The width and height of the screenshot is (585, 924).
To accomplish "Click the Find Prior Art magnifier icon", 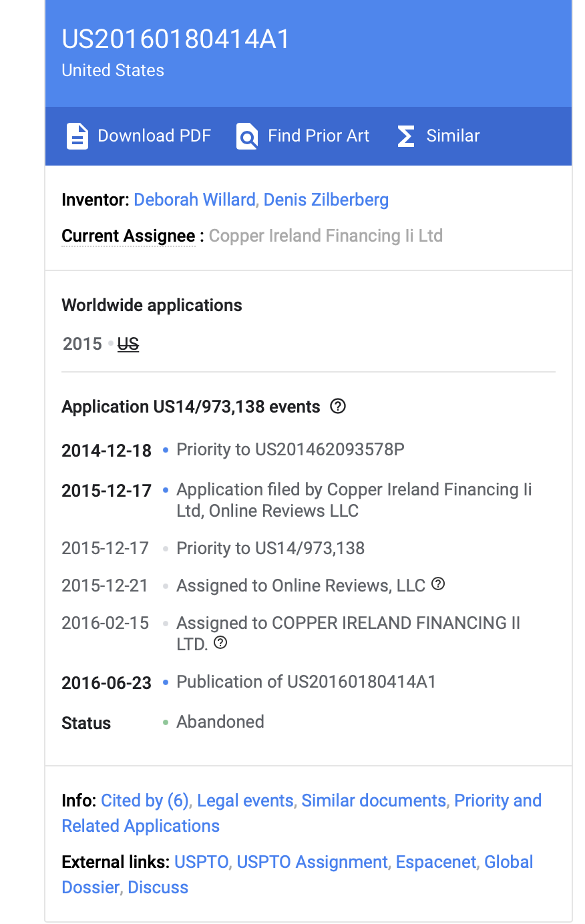I will pos(247,136).
